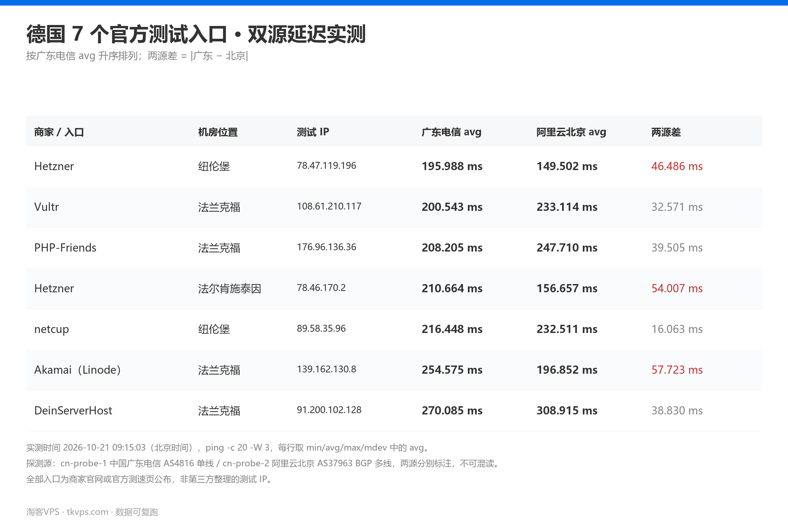Click the subtitle starting '按广东电信 avg 升序排列'
Screen dimensions: 788x532
pos(137,55)
